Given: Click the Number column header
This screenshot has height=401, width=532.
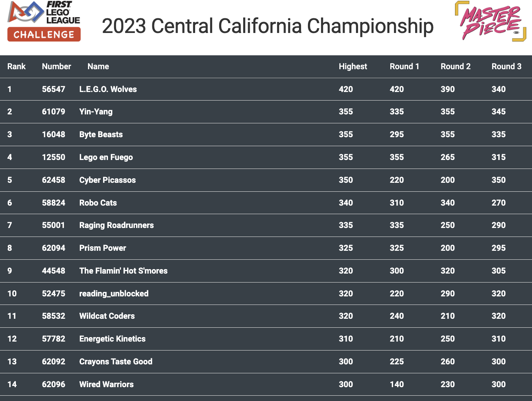Looking at the screenshot, I should (56, 66).
